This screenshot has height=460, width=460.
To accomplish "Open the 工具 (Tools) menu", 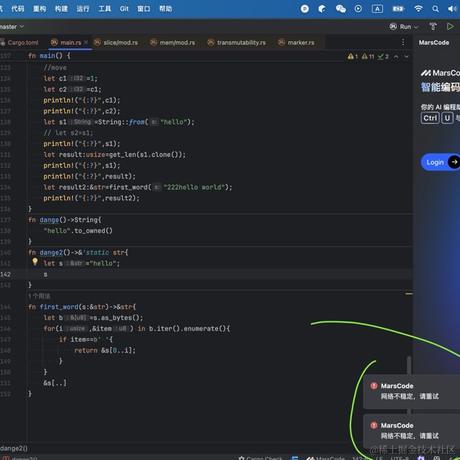I will coord(104,9).
